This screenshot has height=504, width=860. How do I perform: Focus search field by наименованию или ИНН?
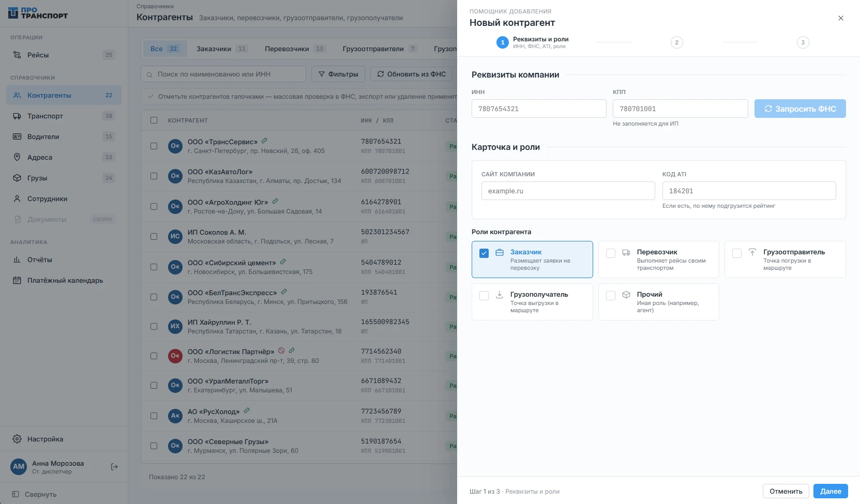tap(223, 74)
